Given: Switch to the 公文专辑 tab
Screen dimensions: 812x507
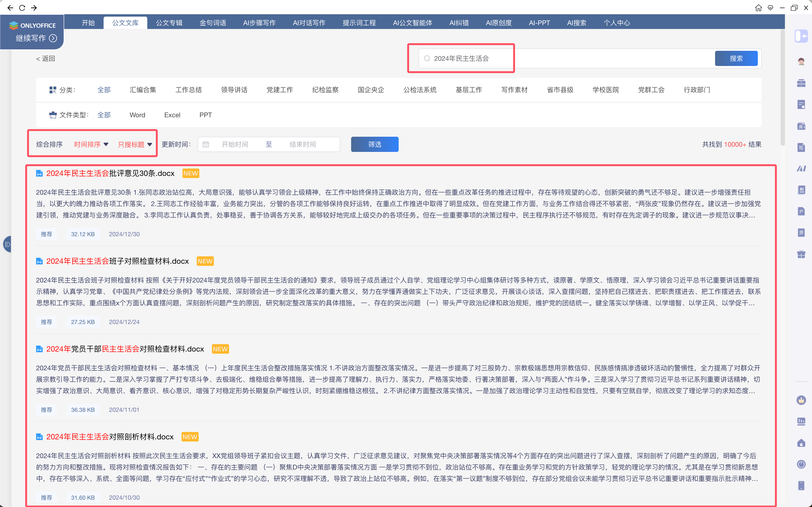Looking at the screenshot, I should (169, 23).
